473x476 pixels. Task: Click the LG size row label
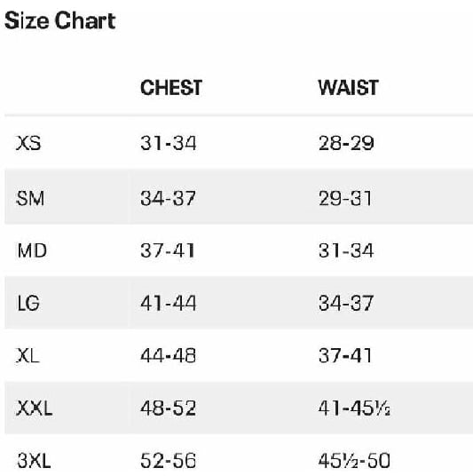pyautogui.click(x=28, y=303)
